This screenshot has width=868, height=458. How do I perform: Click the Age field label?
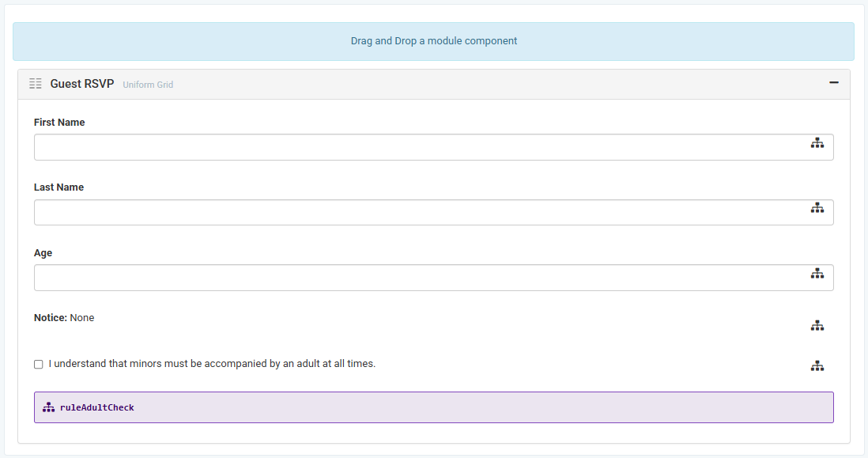[43, 253]
